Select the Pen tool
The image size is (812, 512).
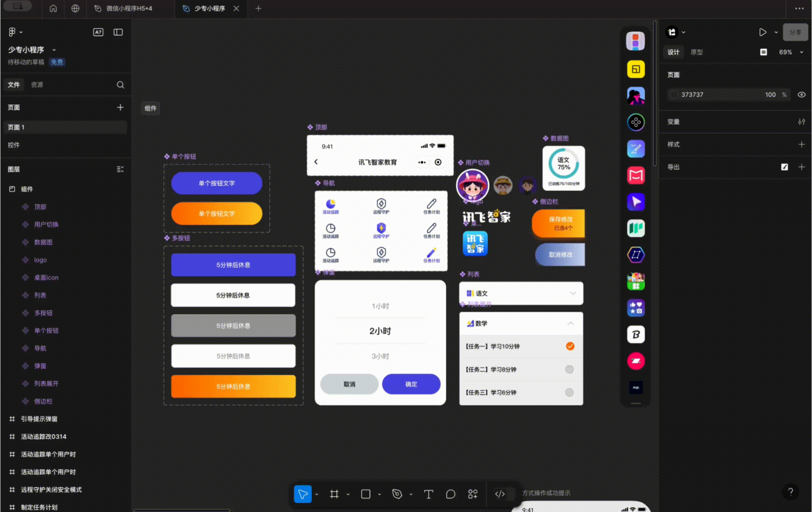click(397, 494)
